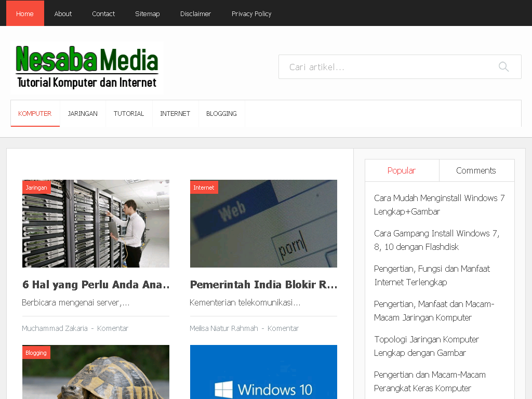
Task: Click the search magnifier icon
Action: click(x=503, y=66)
